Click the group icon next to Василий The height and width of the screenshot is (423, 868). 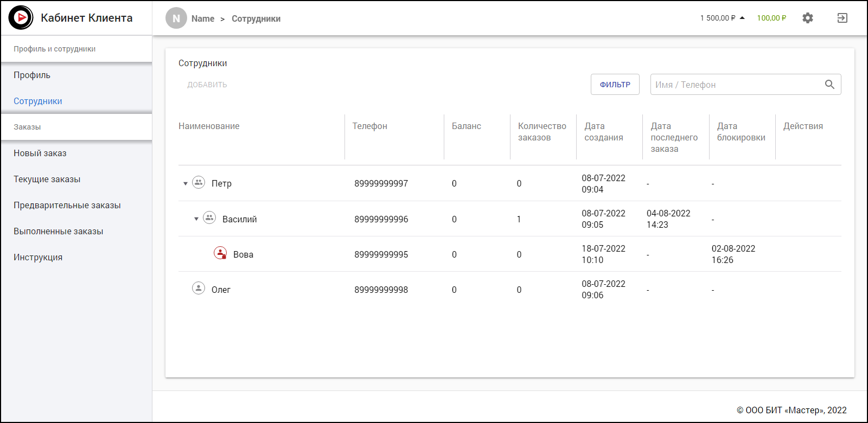[x=209, y=218]
